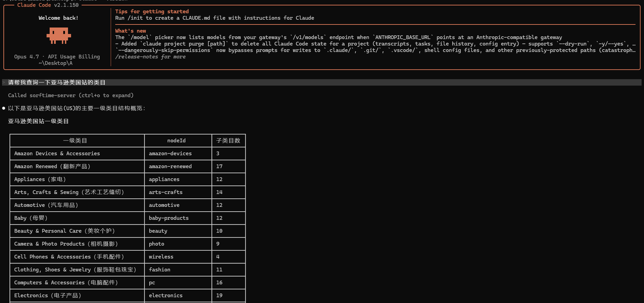
Task: Click the 'What's new' heading
Action: [130, 31]
